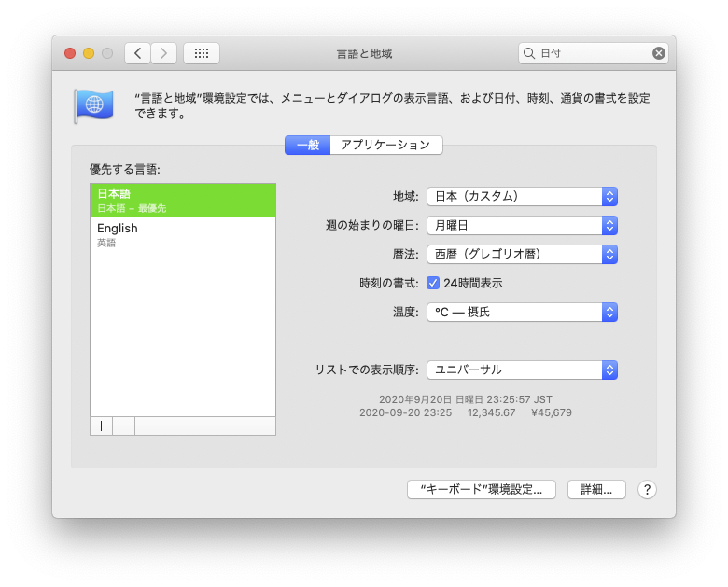Open help with the question mark button
Screen dimensions: 728x587
(x=647, y=489)
